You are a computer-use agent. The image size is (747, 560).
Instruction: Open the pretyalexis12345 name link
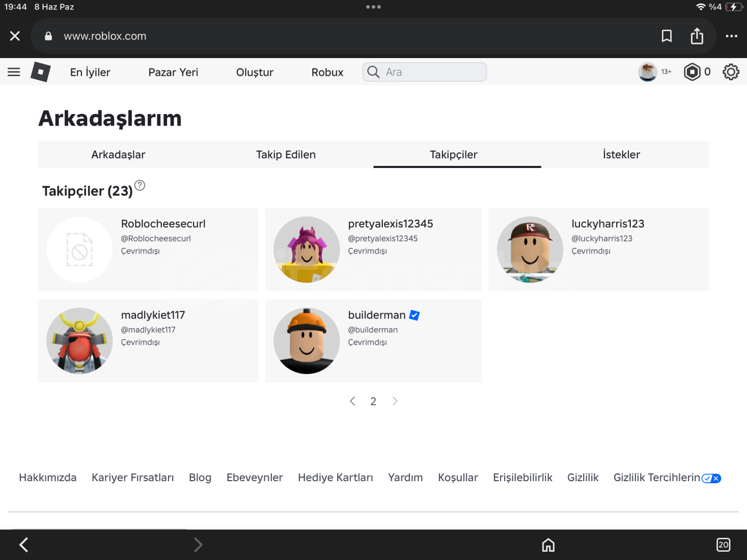point(391,224)
